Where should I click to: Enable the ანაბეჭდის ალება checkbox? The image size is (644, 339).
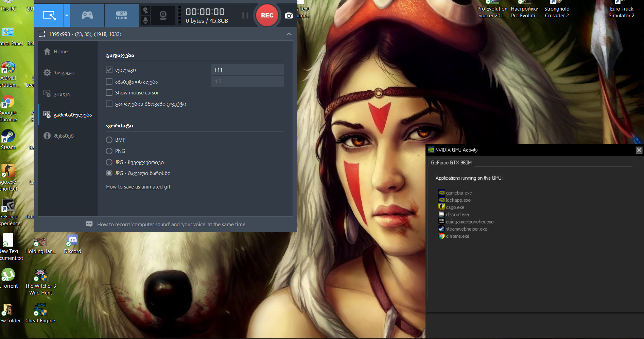tap(109, 82)
